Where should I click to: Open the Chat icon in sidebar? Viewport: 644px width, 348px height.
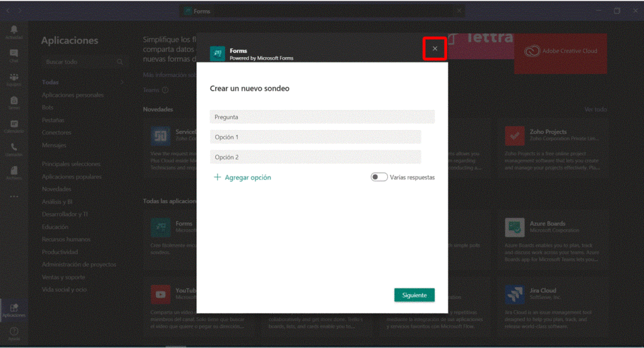pos(14,55)
